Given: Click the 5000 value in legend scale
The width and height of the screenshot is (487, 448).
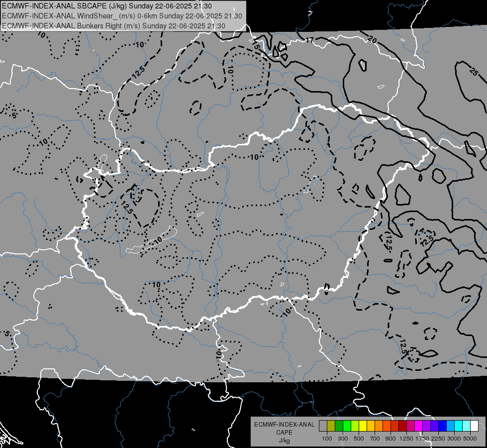Looking at the screenshot, I should [470, 439].
